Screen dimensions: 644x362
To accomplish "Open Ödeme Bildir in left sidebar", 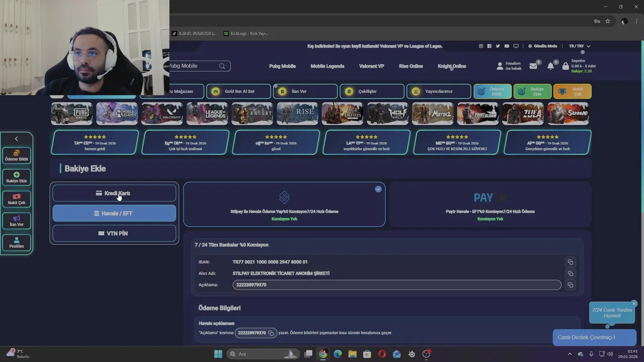I will (17, 155).
